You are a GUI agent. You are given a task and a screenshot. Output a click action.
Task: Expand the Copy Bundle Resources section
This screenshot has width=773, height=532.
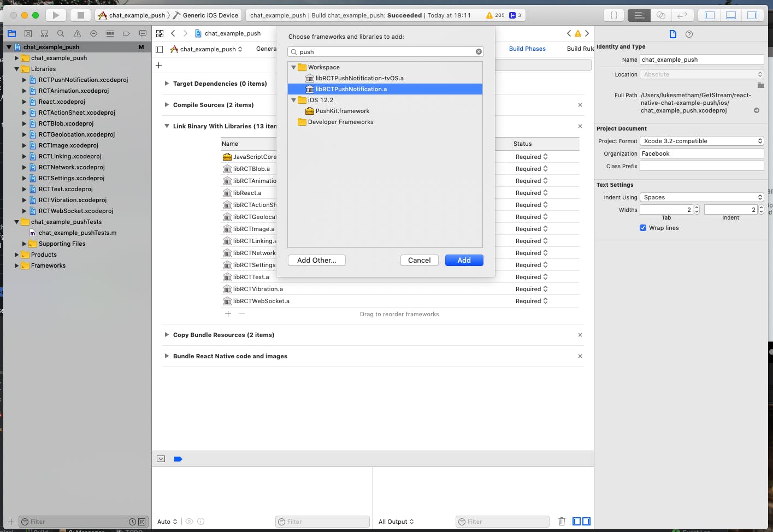point(167,335)
